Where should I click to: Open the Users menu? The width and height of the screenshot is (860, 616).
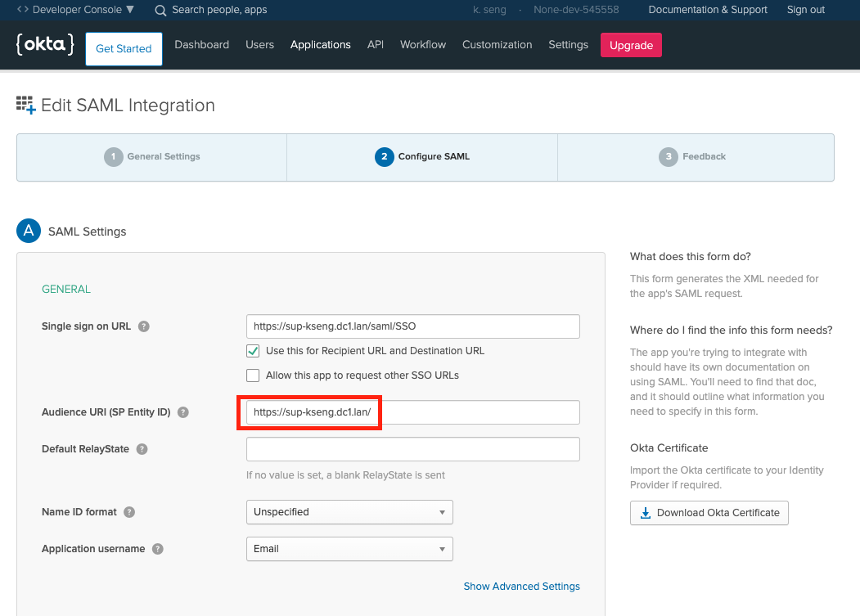(x=260, y=45)
